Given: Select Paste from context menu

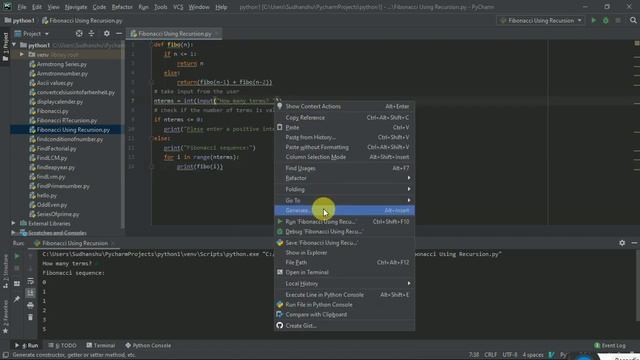Looking at the screenshot, I should point(344,127).
